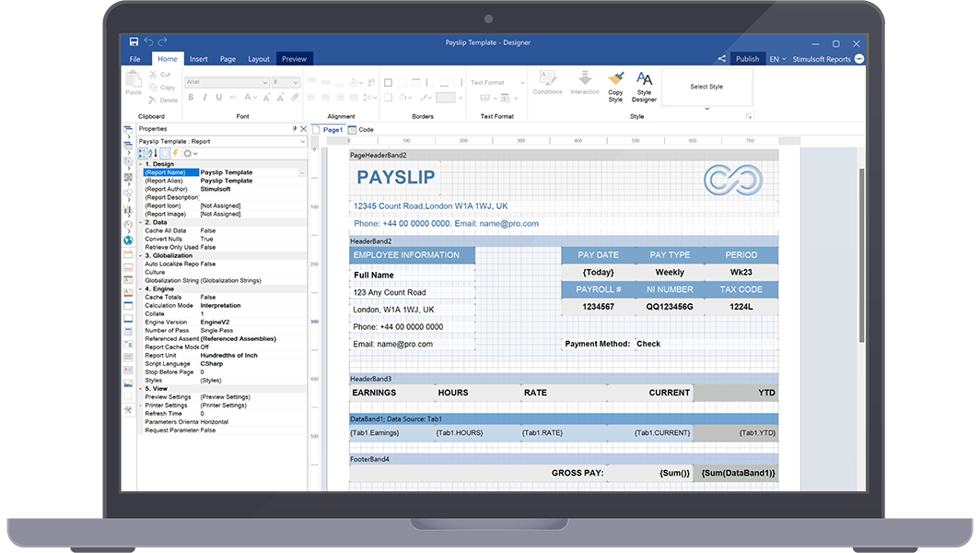
Task: Switch to the Preview tab
Action: coord(294,58)
